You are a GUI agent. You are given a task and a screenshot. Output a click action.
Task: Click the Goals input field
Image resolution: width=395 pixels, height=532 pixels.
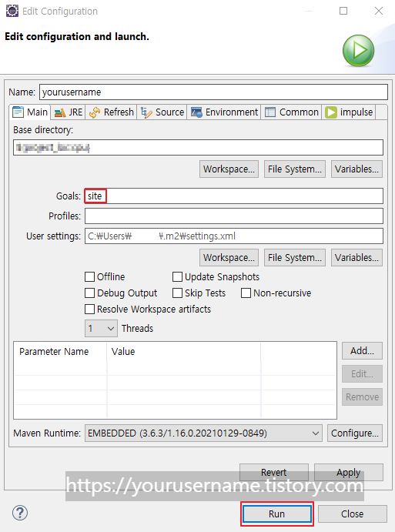point(234,196)
